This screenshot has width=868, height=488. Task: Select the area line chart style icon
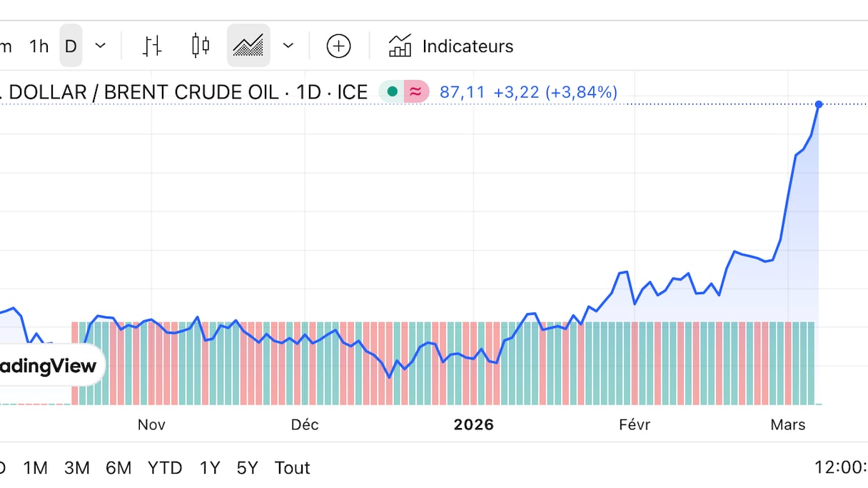tap(248, 46)
